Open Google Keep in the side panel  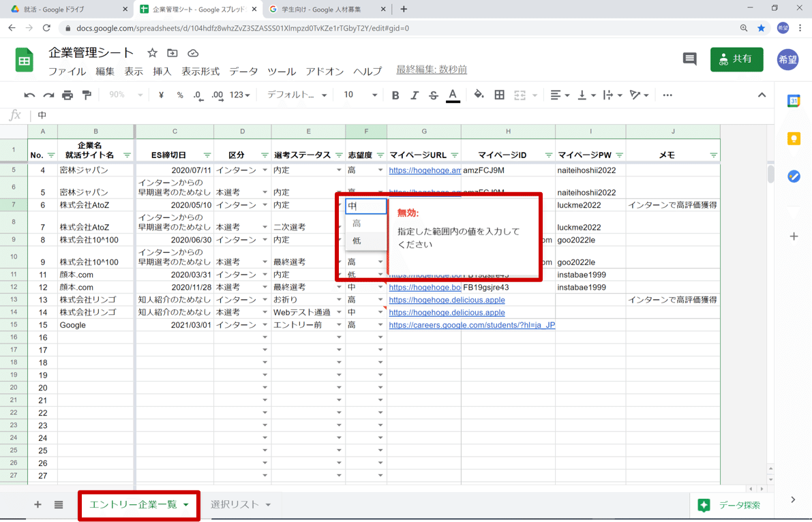point(794,138)
